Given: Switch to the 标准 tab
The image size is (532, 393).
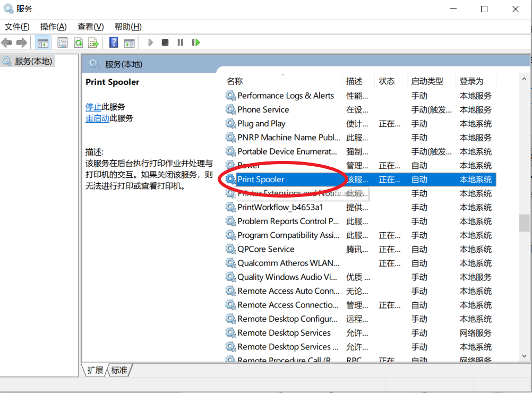Looking at the screenshot, I should click(119, 370).
